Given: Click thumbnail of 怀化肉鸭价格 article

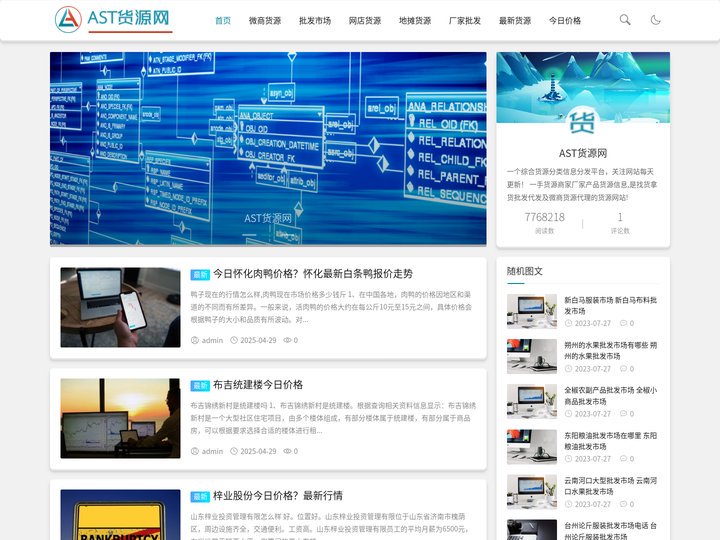Looking at the screenshot, I should pyautogui.click(x=120, y=307).
